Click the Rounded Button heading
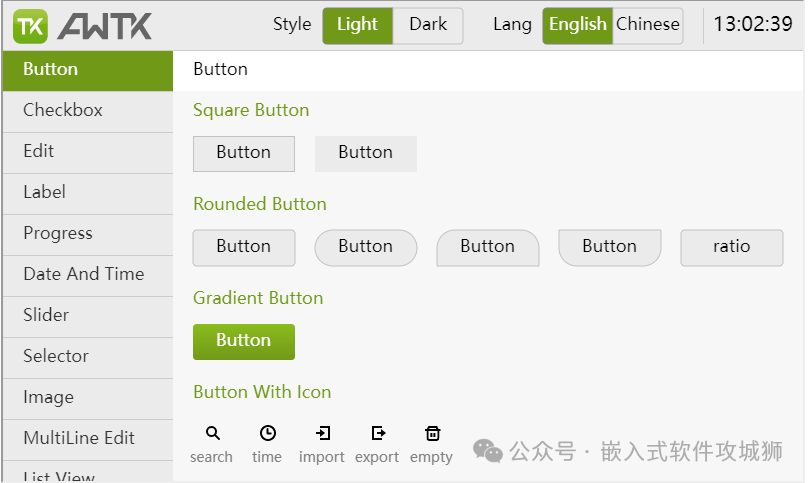808x483 pixels. point(260,205)
